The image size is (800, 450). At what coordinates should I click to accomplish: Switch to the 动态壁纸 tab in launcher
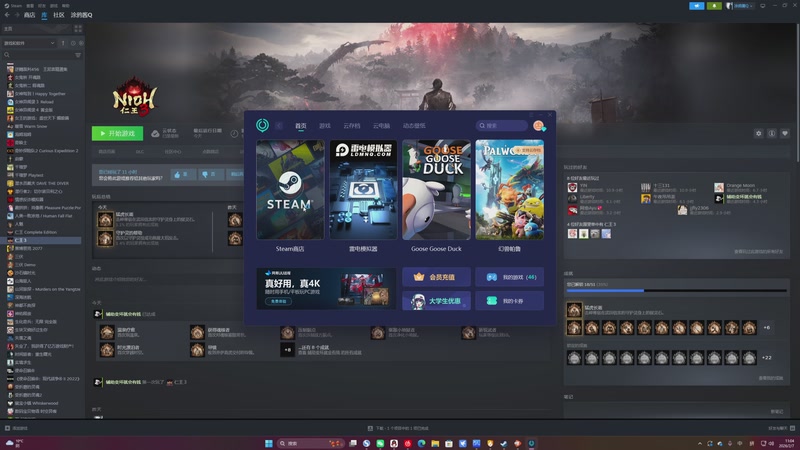point(414,126)
